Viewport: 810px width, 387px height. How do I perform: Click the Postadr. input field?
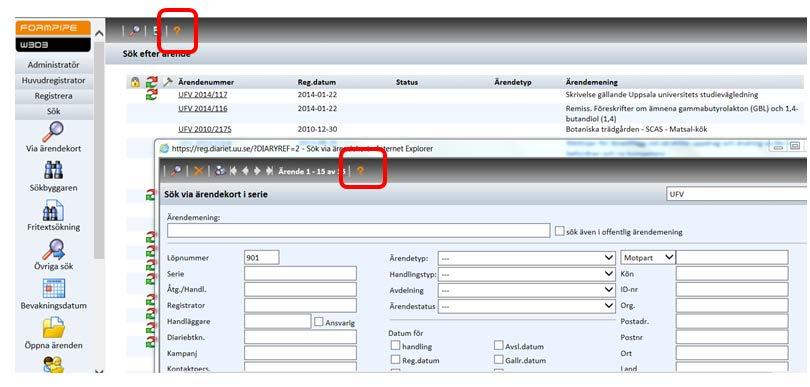point(732,321)
